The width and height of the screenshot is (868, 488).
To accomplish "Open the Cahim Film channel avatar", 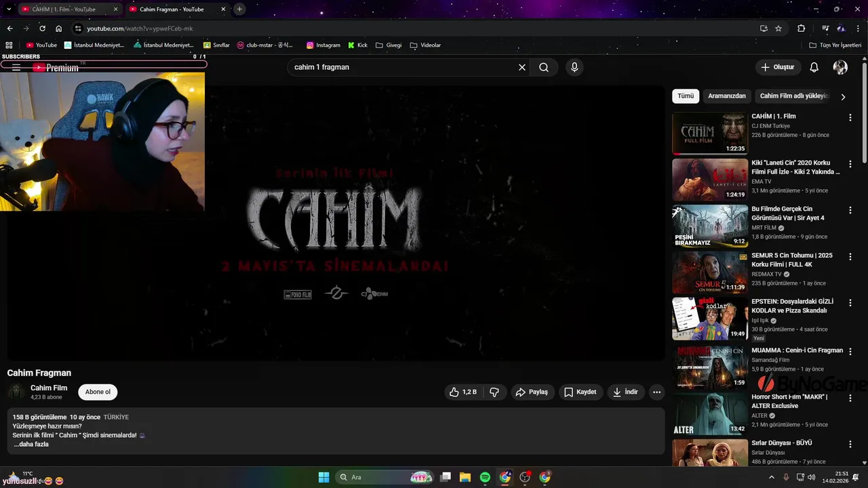I will coord(16,392).
